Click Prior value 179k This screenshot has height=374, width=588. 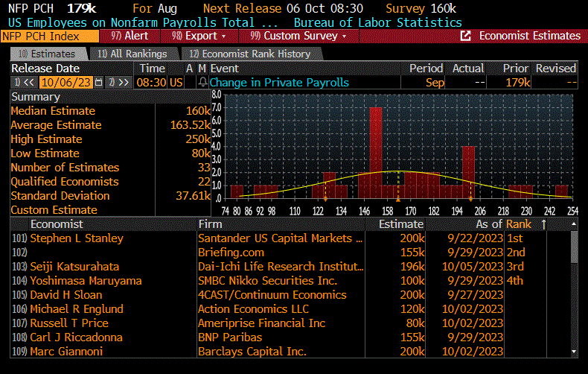[x=518, y=83]
